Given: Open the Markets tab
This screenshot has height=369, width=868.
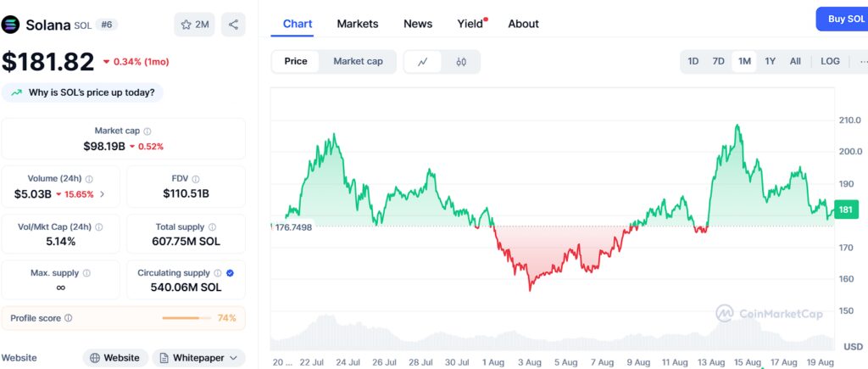Looking at the screenshot, I should click(x=358, y=24).
